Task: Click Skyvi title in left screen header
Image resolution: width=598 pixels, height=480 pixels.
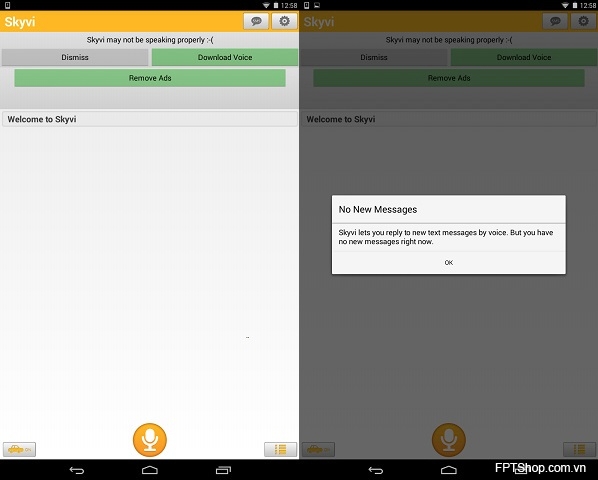Action: [x=20, y=22]
